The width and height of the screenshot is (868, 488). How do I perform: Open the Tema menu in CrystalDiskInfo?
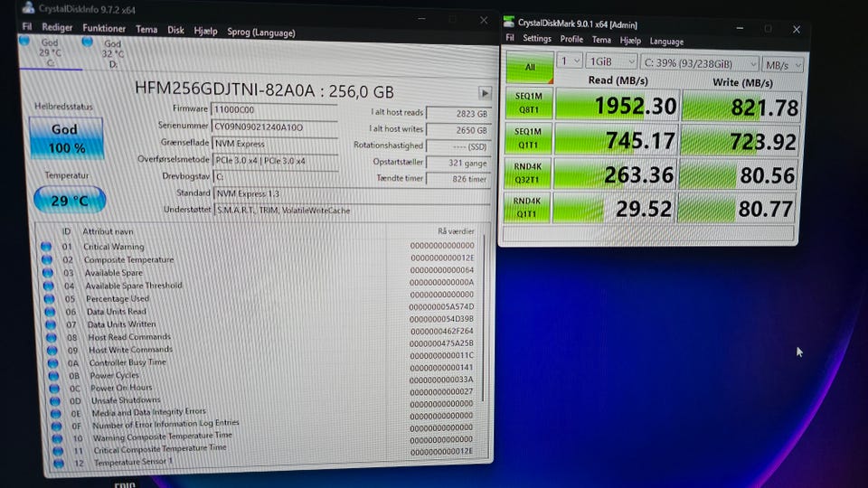tap(146, 29)
